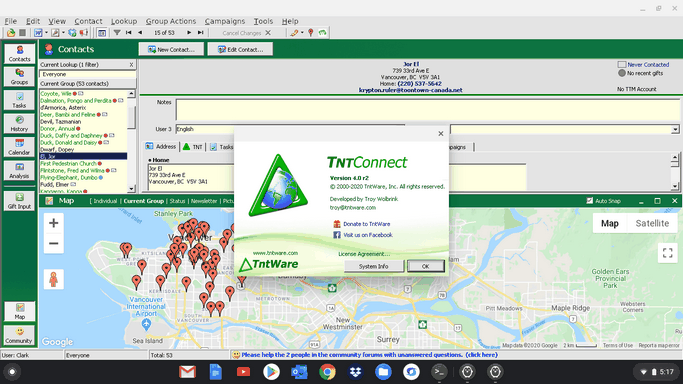
Task: Open the Campaigns menu
Action: pyautogui.click(x=225, y=21)
